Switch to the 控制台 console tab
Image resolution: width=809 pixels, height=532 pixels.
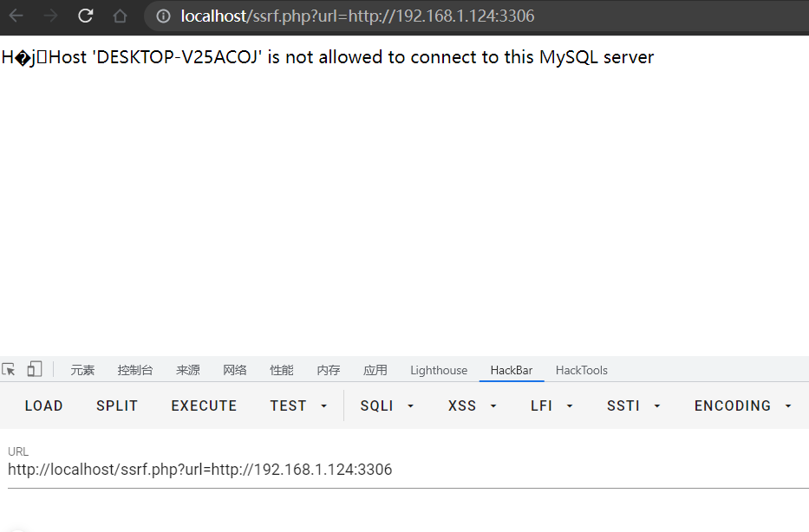[x=135, y=370]
